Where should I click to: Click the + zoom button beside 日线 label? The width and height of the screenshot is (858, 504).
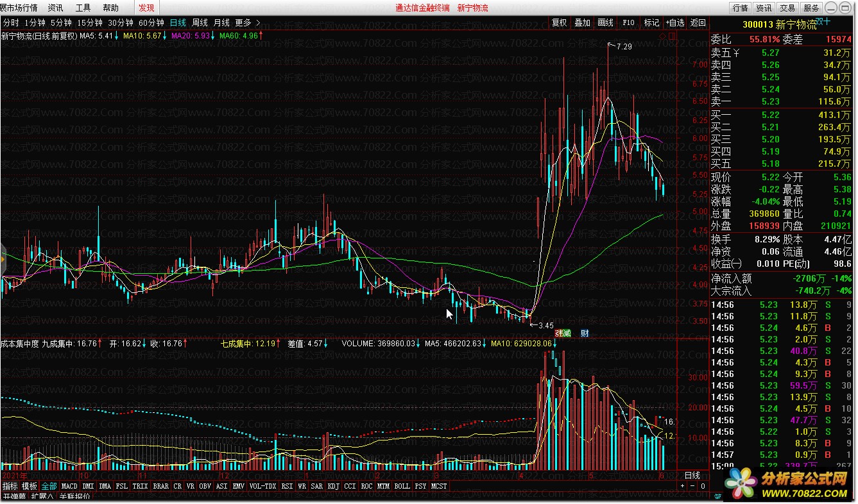pos(683,486)
